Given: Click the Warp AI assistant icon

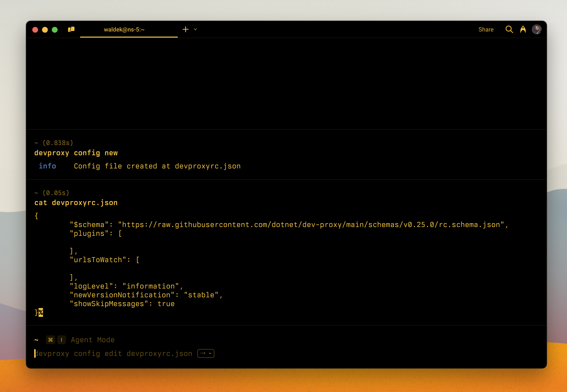Looking at the screenshot, I should click(x=523, y=29).
